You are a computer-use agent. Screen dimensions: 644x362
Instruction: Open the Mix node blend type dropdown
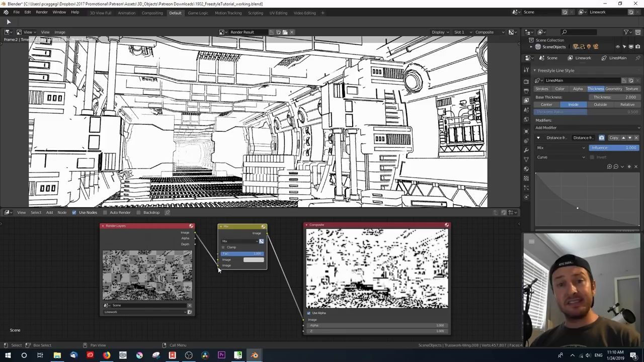coord(239,241)
